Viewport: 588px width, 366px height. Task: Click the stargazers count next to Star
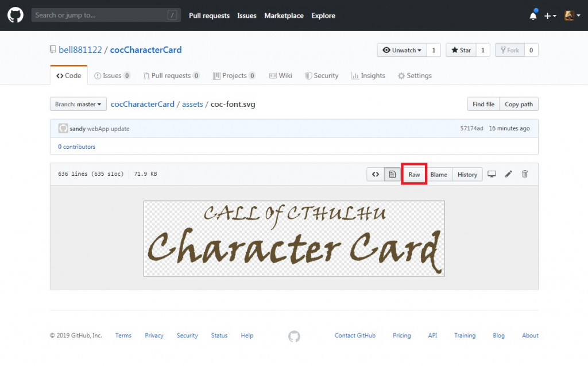tap(483, 50)
